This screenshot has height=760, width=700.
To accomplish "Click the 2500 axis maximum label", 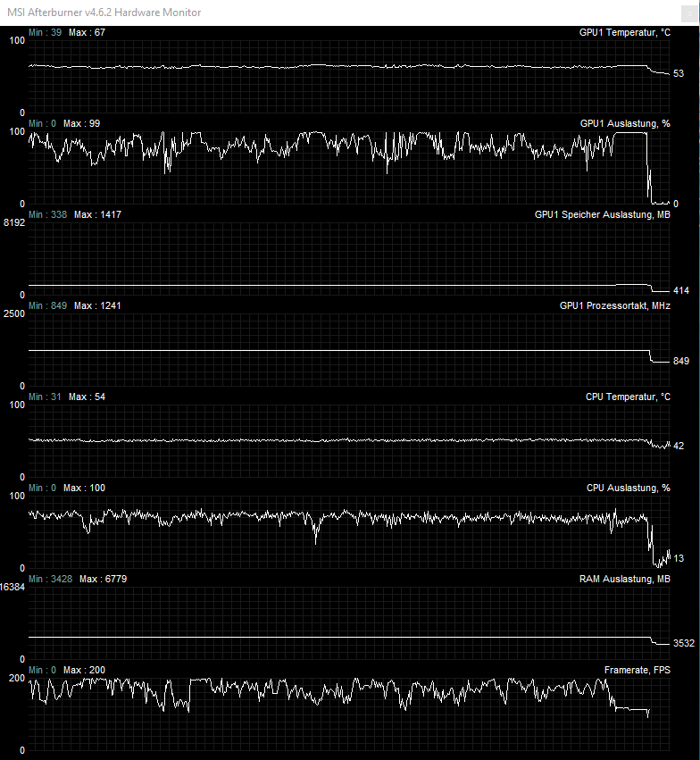I will (14, 313).
